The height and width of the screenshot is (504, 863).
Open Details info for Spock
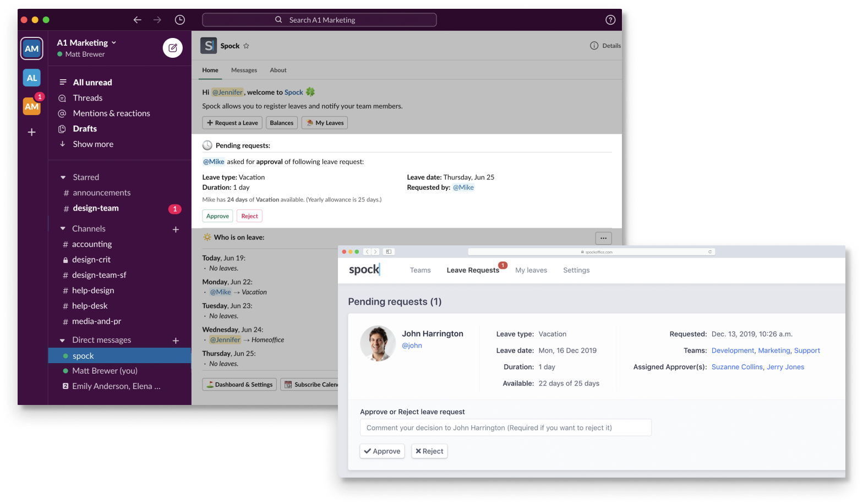[605, 46]
